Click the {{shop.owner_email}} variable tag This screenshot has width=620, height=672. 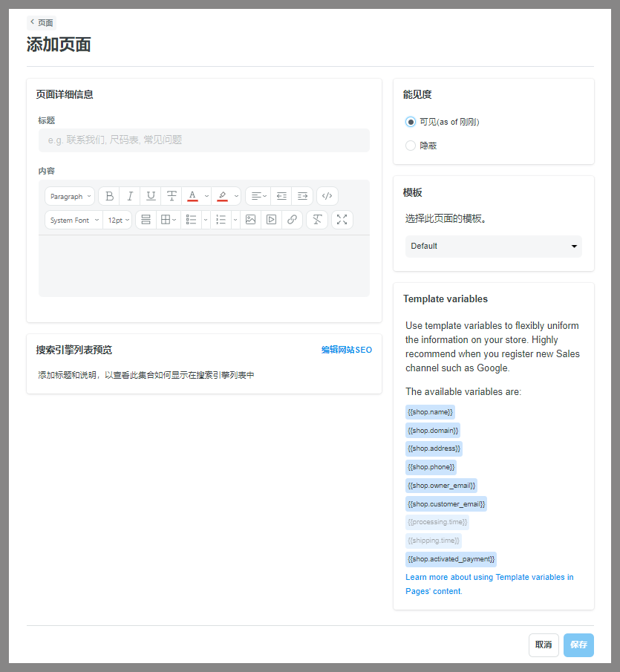(441, 486)
